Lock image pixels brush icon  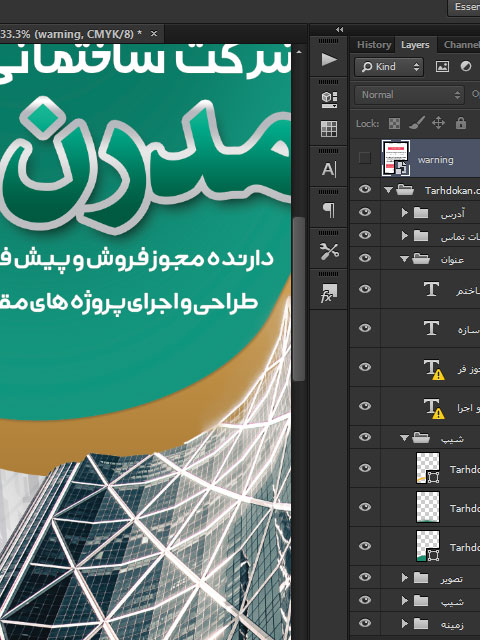coord(417,123)
